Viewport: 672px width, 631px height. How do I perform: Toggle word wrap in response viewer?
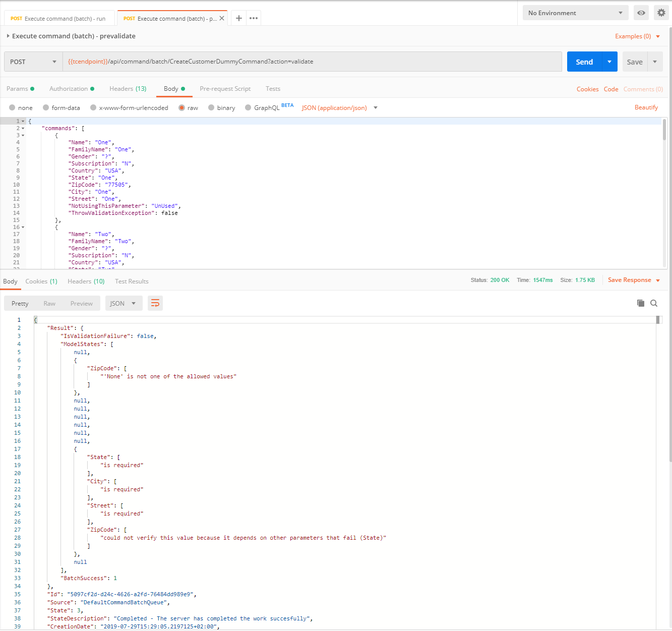pyautogui.click(x=155, y=303)
